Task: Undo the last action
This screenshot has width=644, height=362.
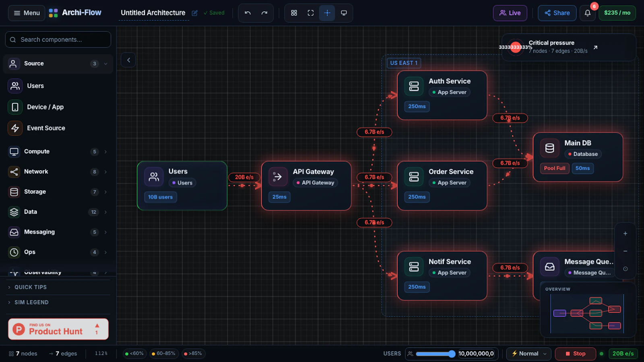Action: pos(248,13)
